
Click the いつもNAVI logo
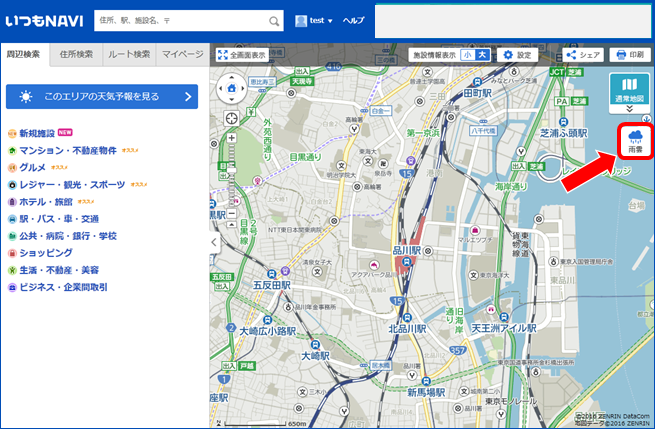(44, 21)
